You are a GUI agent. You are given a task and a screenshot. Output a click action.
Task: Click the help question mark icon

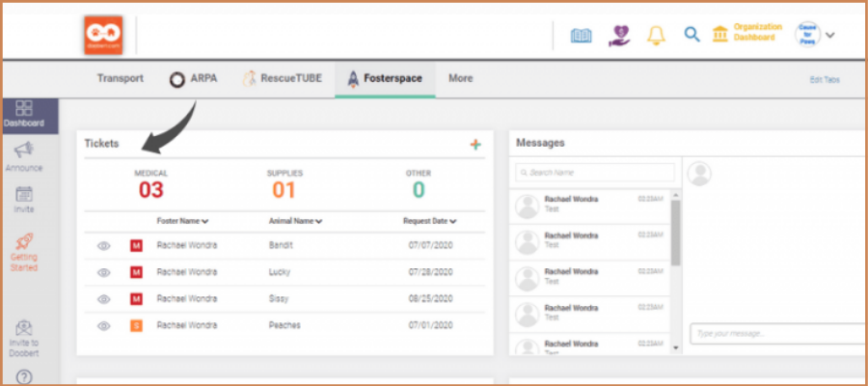(x=24, y=377)
